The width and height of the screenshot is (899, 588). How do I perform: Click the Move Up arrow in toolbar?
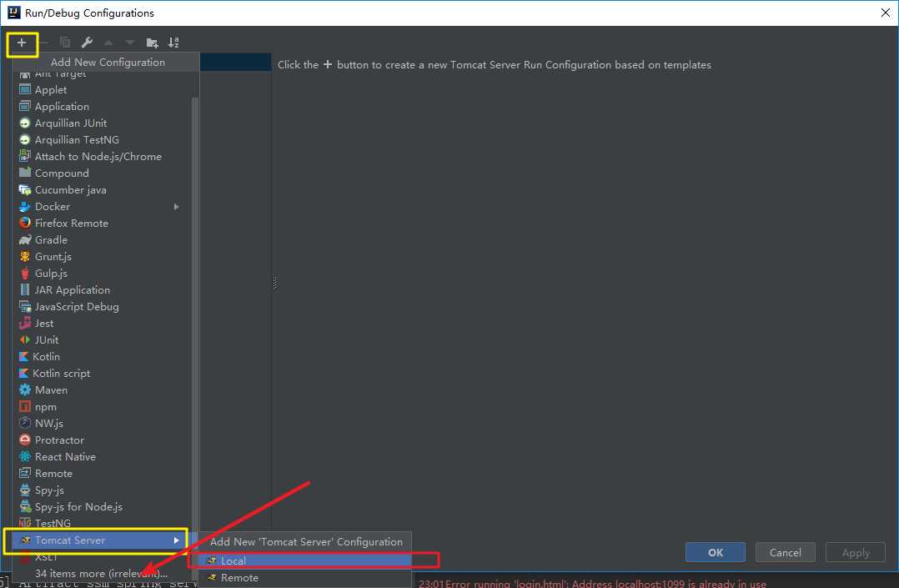click(x=108, y=43)
